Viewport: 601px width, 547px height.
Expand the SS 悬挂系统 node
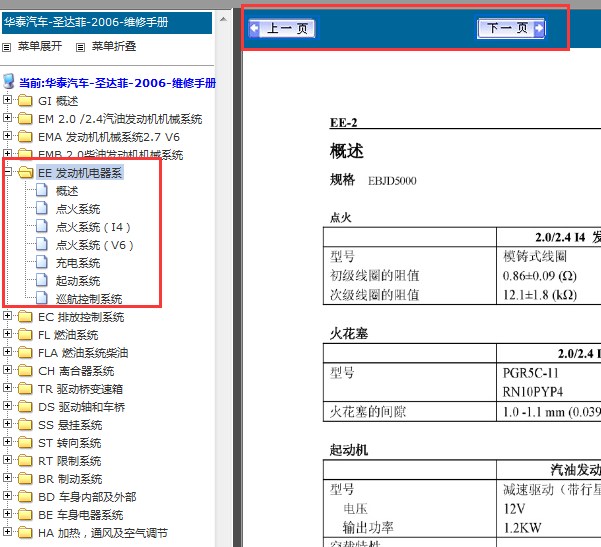point(7,424)
